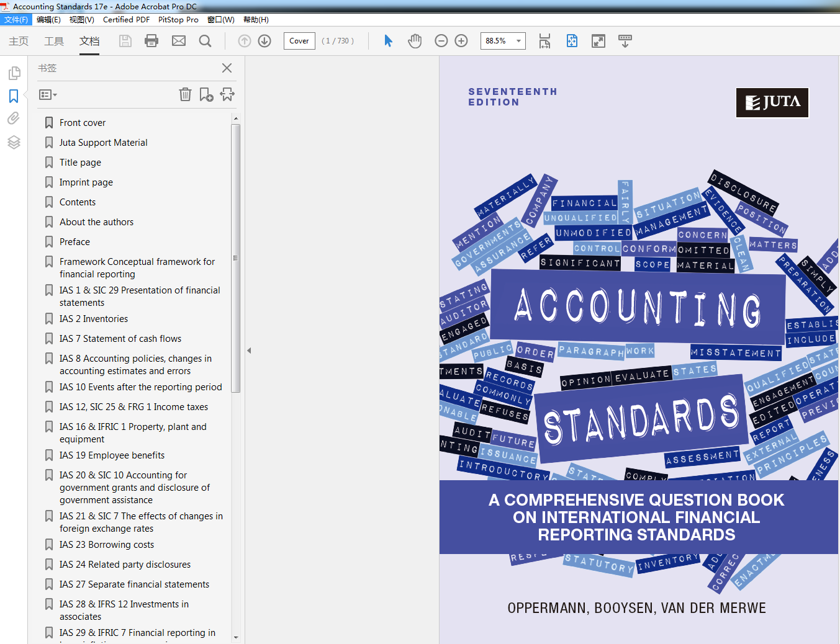The image size is (840, 644).
Task: Open the Certified PDF menu
Action: pyautogui.click(x=126, y=20)
